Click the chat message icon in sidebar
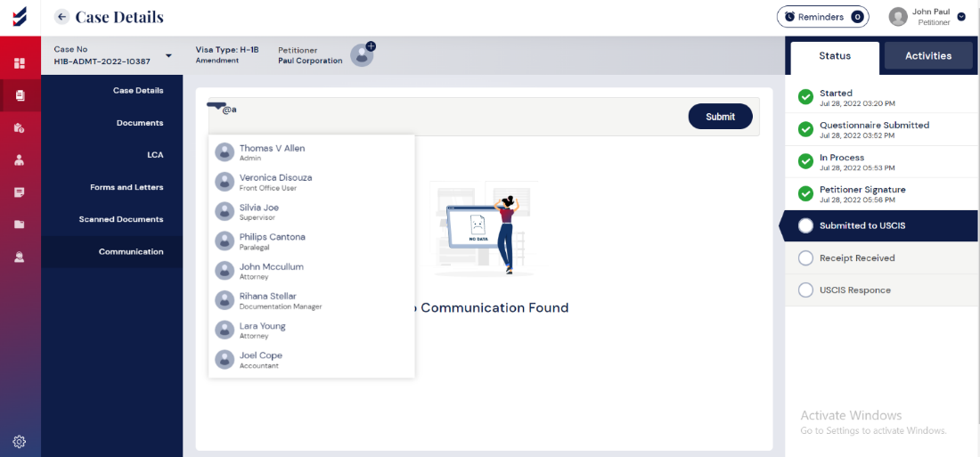 (20, 192)
